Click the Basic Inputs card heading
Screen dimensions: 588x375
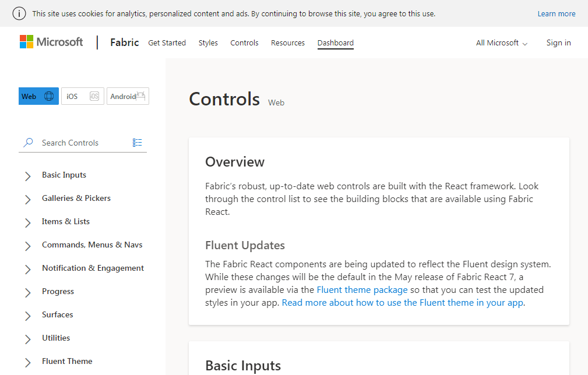click(x=243, y=366)
